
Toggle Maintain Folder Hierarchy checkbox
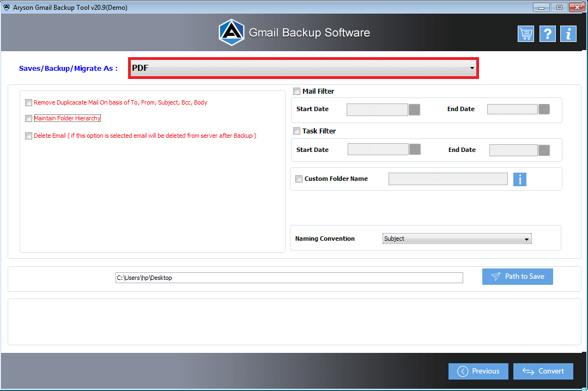[28, 119]
